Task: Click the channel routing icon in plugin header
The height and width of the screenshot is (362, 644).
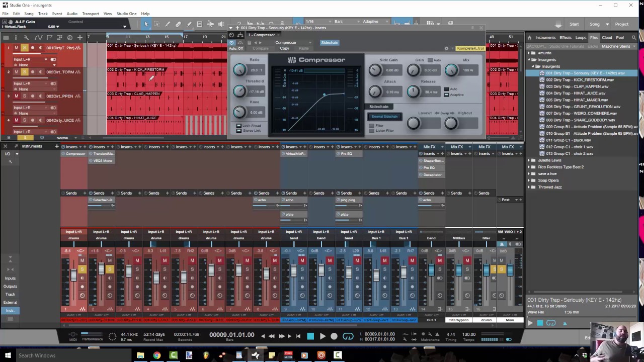Action: (x=239, y=35)
